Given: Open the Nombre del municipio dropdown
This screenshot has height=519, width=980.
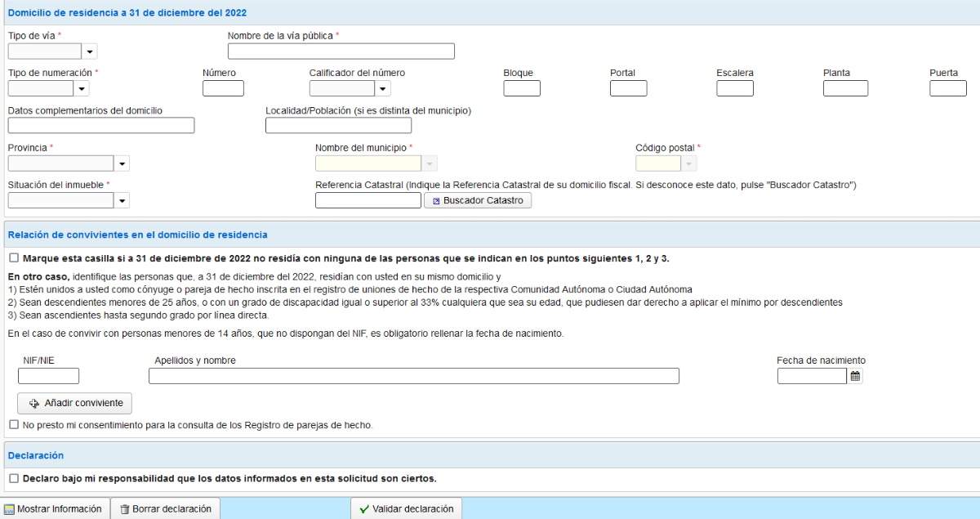Looking at the screenshot, I should [430, 163].
